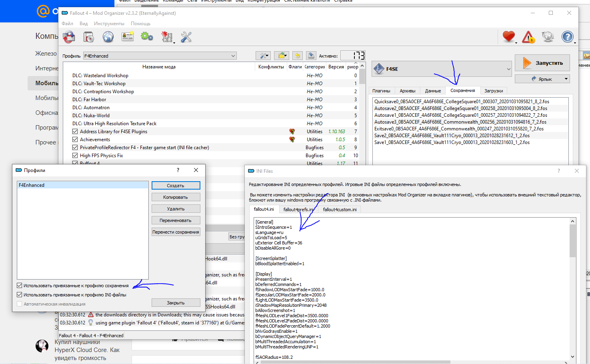
Task: Click the question mark in INI Files dialog
Action: pos(559,171)
